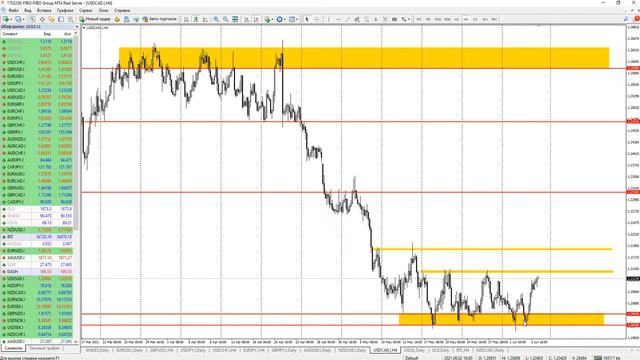Switch to the GBPUSD.i,H4 chart tab

click(161, 350)
